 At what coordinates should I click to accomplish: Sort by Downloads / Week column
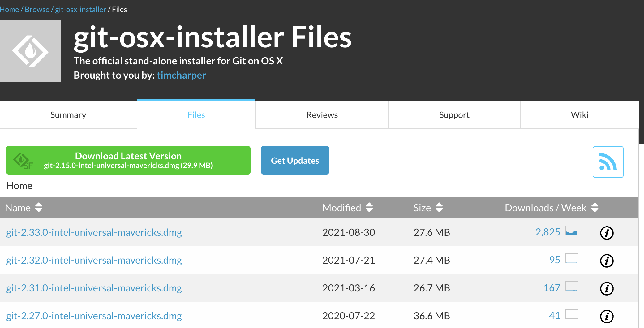[551, 208]
